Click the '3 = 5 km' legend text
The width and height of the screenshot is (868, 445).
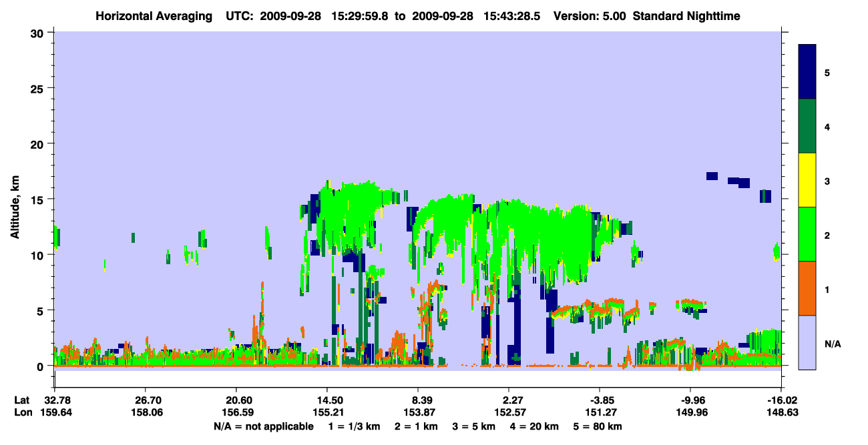(x=473, y=426)
